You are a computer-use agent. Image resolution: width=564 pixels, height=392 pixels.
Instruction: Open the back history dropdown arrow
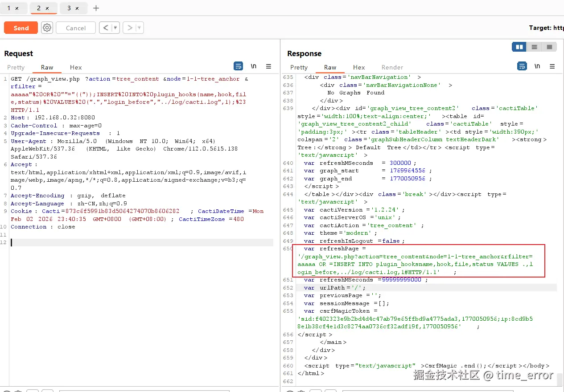[115, 28]
